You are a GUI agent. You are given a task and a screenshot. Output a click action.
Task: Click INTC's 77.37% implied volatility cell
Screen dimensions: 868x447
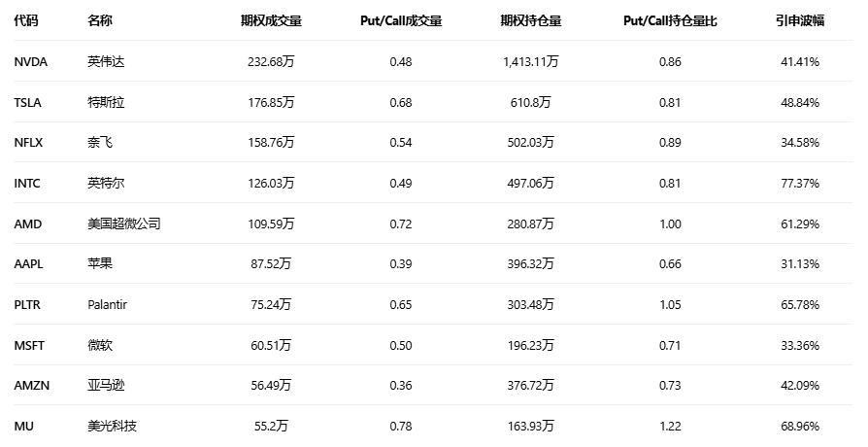[x=803, y=183]
